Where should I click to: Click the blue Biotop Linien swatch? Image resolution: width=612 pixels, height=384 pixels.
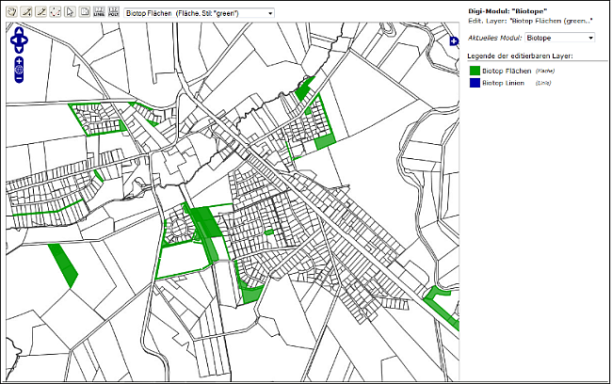pos(475,83)
